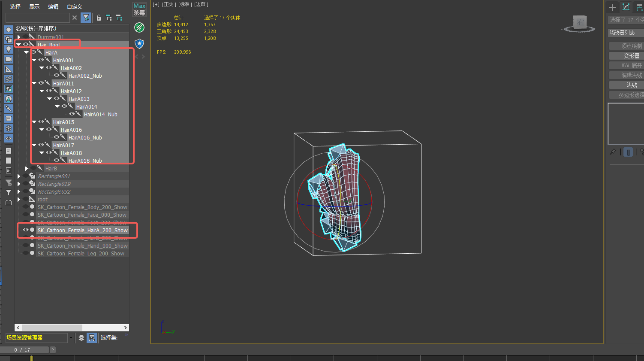Toggle the display hidden objects eye icon

click(x=9, y=138)
